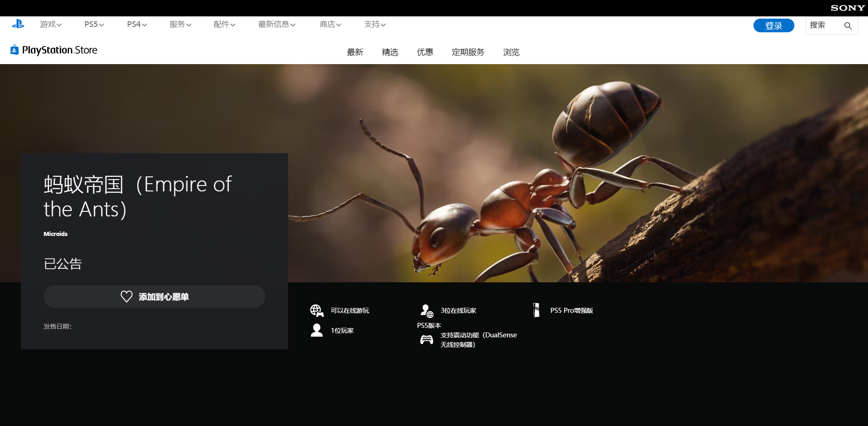
Task: Click the PlayStation Store bag icon
Action: pyautogui.click(x=15, y=50)
